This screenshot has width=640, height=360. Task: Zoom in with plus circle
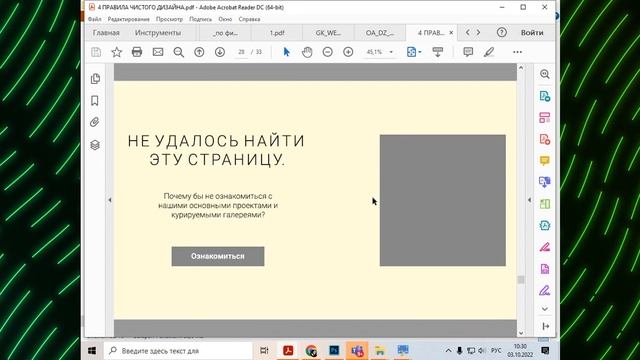pyautogui.click(x=348, y=52)
